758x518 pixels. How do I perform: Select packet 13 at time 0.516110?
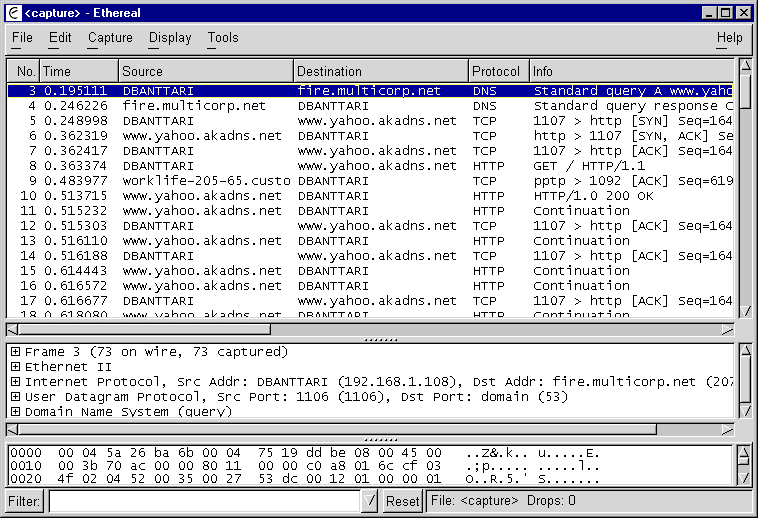(370, 241)
